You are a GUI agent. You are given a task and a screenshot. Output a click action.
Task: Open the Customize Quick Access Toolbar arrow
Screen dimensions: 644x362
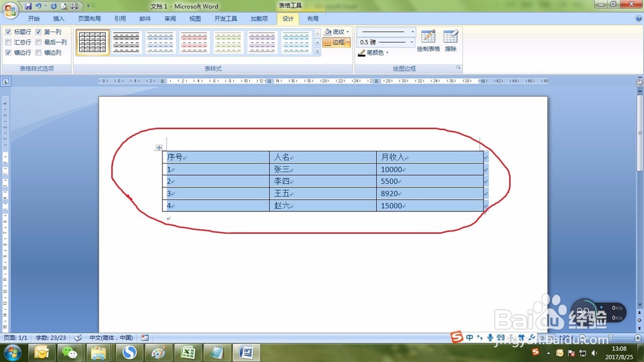[88, 6]
